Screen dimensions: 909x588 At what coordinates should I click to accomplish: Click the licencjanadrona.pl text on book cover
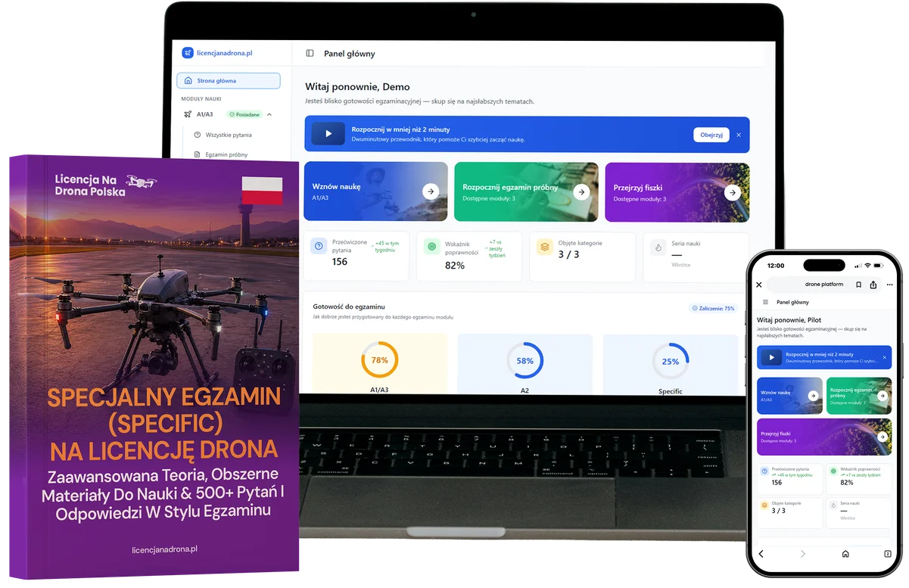(x=164, y=549)
